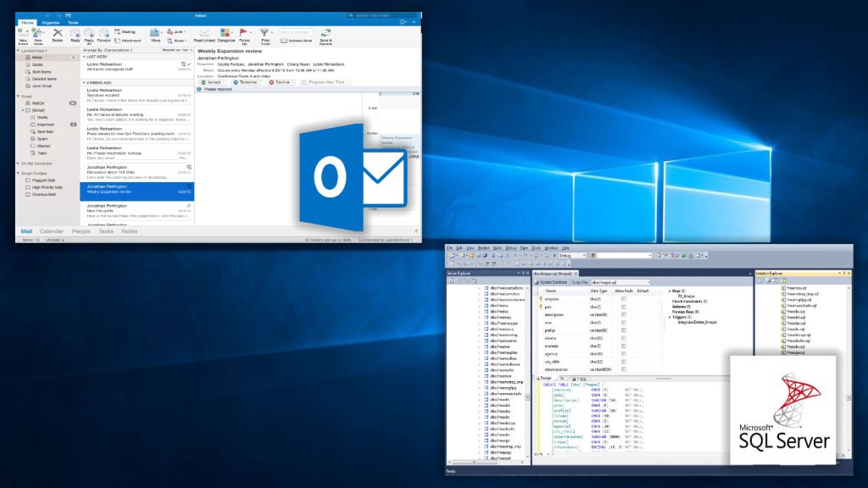
Task: Click the Forward icon in the ribbon
Action: [103, 33]
